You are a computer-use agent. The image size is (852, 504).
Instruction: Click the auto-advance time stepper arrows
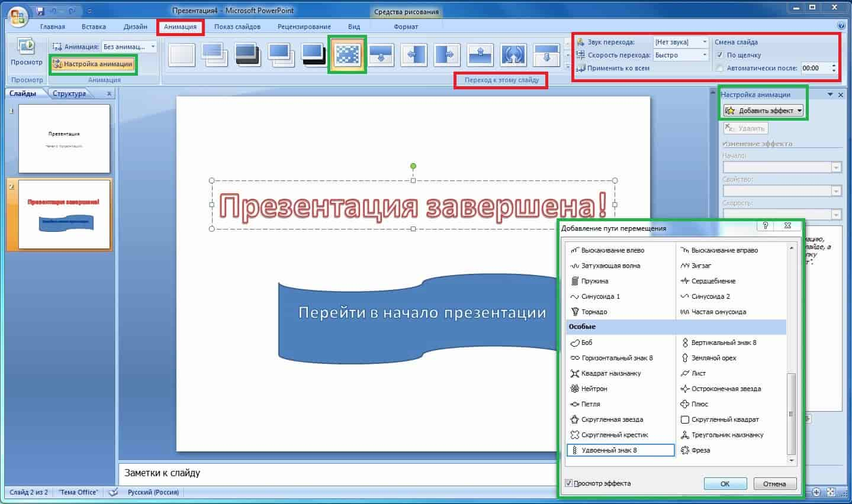point(834,68)
